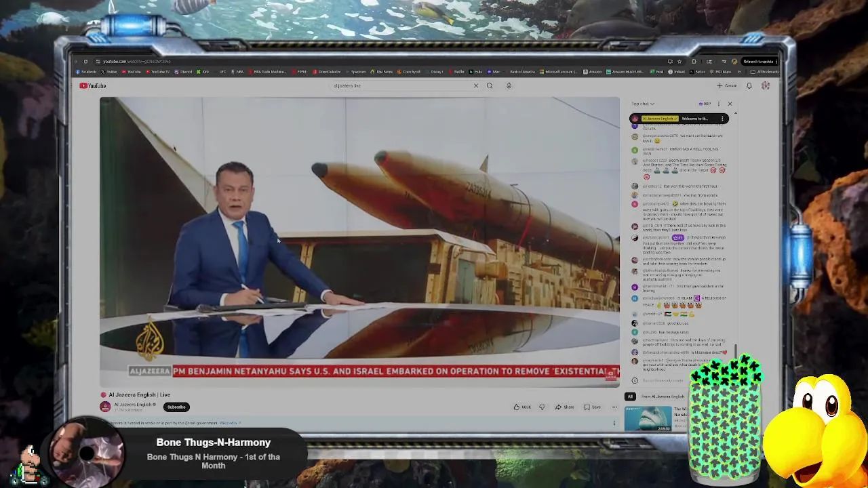Open the funding notice options menu
Image resolution: width=868 pixels, height=488 pixels.
pyautogui.click(x=614, y=423)
